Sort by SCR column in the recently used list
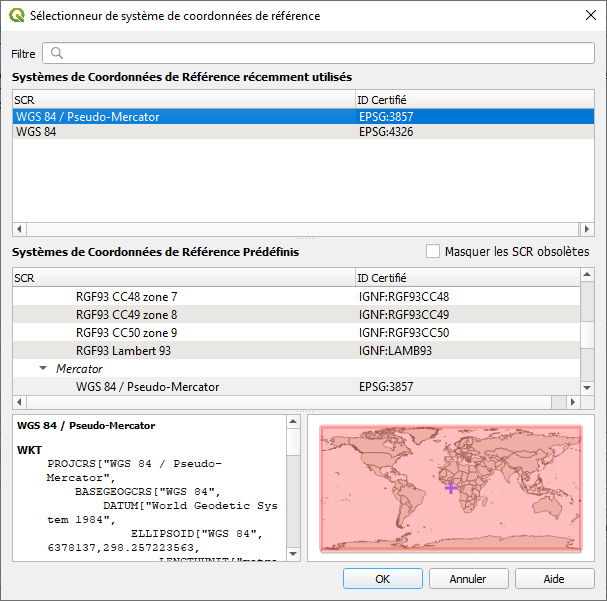Image resolution: width=607 pixels, height=601 pixels. [184, 100]
